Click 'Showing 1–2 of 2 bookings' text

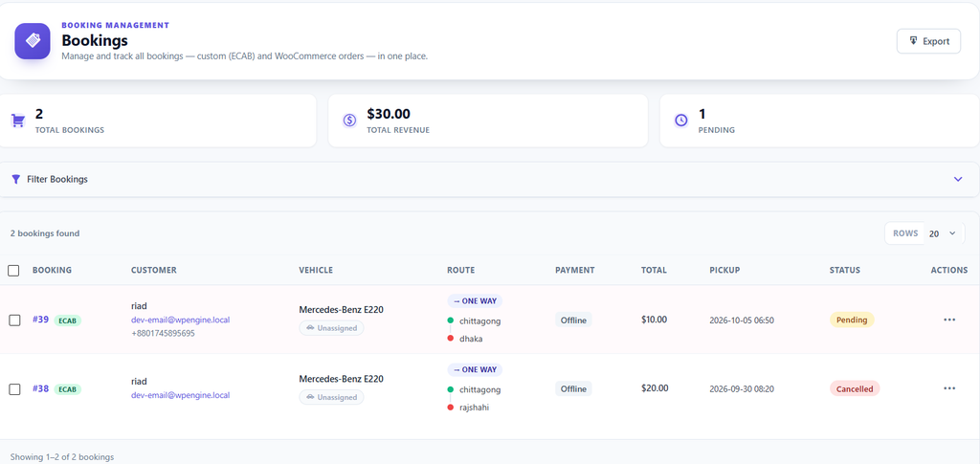[62, 457]
